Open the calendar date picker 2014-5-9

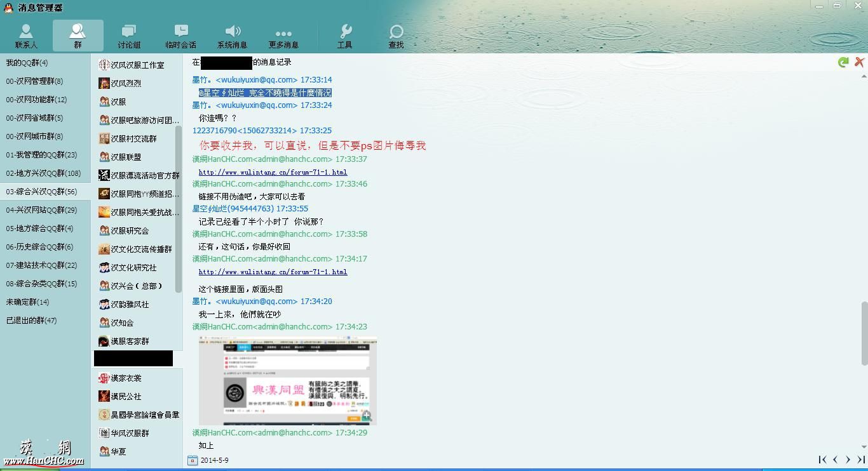[x=193, y=460]
